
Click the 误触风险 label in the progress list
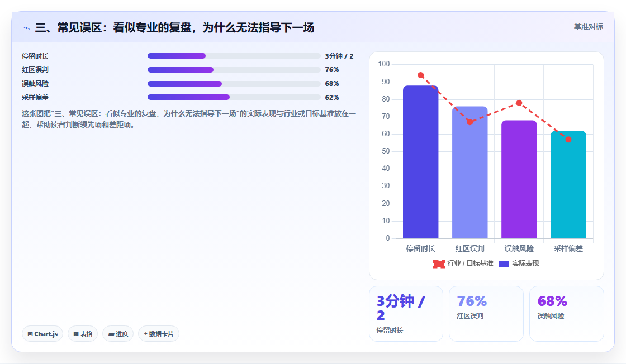(x=35, y=84)
